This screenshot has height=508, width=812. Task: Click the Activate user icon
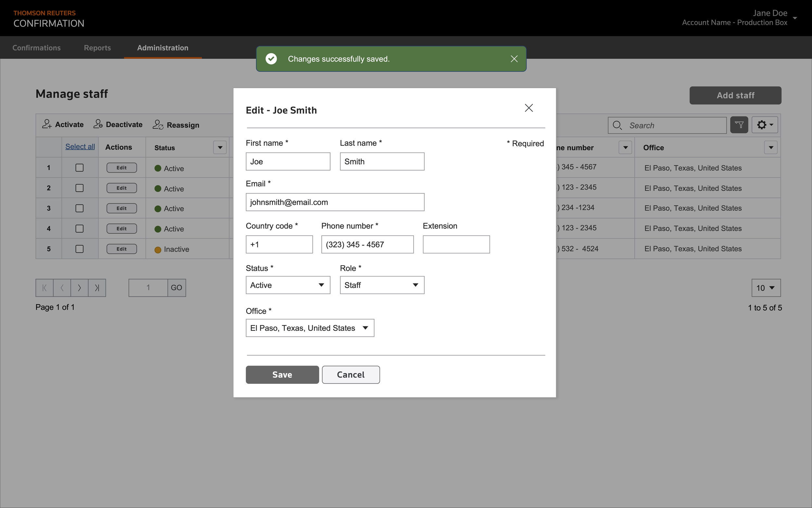[x=47, y=124]
